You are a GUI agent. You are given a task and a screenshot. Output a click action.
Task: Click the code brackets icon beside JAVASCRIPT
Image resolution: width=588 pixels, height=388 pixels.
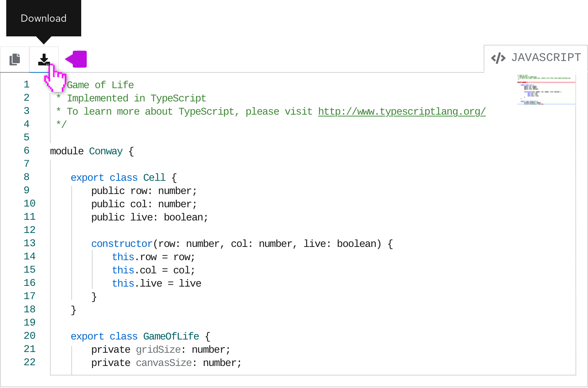tap(498, 58)
